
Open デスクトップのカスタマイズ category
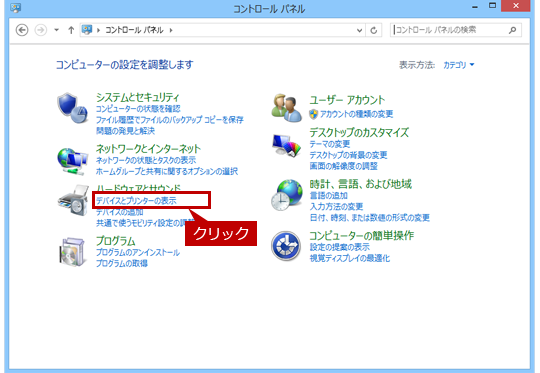click(x=359, y=132)
